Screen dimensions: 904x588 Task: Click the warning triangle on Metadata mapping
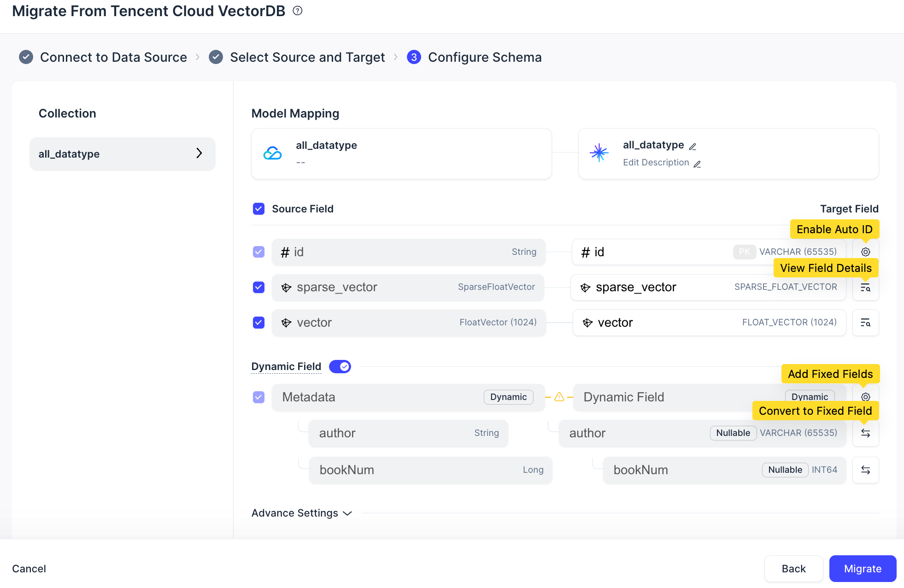tap(559, 397)
